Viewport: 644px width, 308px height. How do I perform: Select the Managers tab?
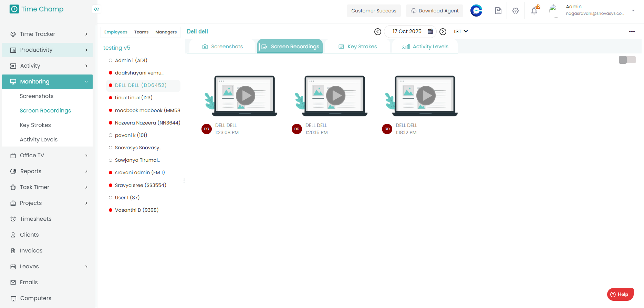[166, 32]
